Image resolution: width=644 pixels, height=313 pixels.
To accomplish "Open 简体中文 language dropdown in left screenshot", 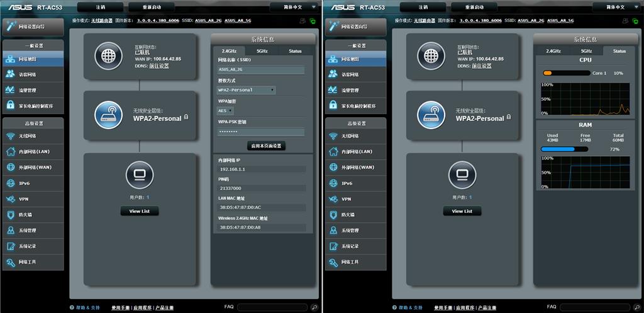I will [x=295, y=7].
